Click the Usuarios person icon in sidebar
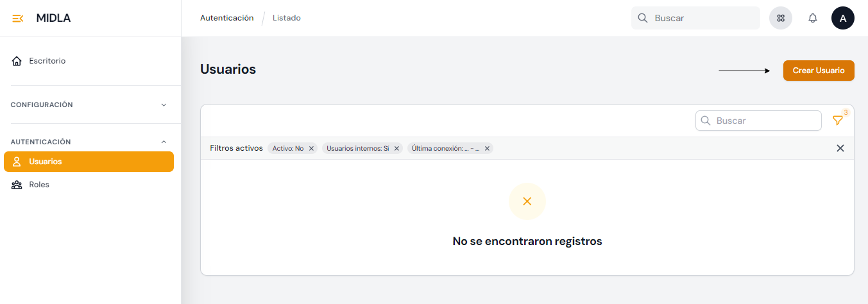This screenshot has width=868, height=304. click(17, 162)
